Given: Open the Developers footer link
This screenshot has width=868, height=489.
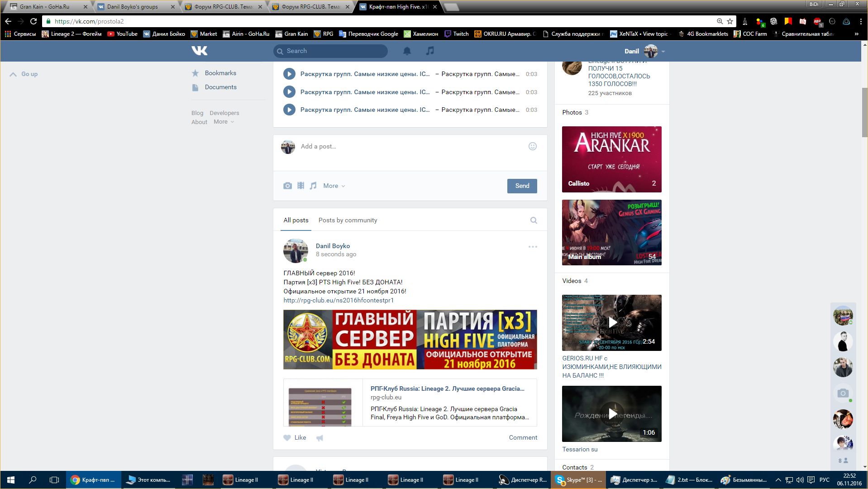Looking at the screenshot, I should (x=224, y=113).
